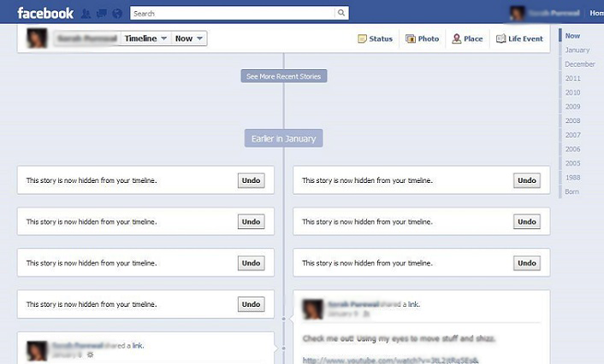The image size is (604, 364).
Task: Add a Status update
Action: point(375,38)
